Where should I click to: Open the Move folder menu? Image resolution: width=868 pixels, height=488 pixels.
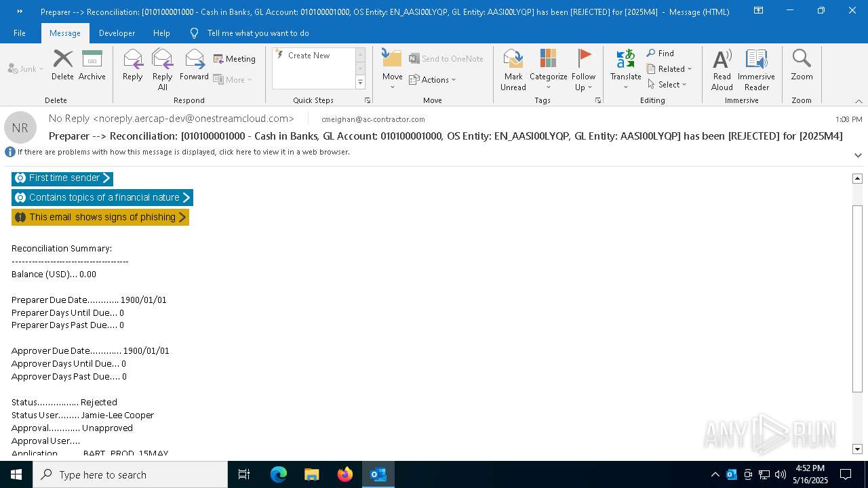tap(393, 70)
